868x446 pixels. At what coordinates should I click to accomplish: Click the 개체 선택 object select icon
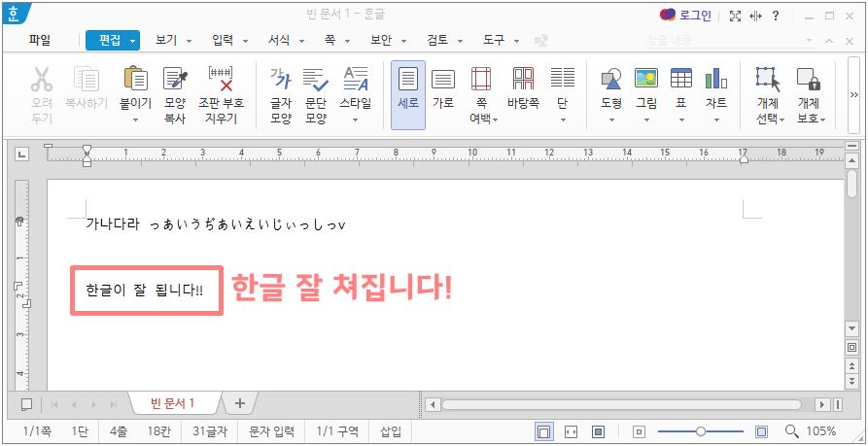(x=767, y=79)
